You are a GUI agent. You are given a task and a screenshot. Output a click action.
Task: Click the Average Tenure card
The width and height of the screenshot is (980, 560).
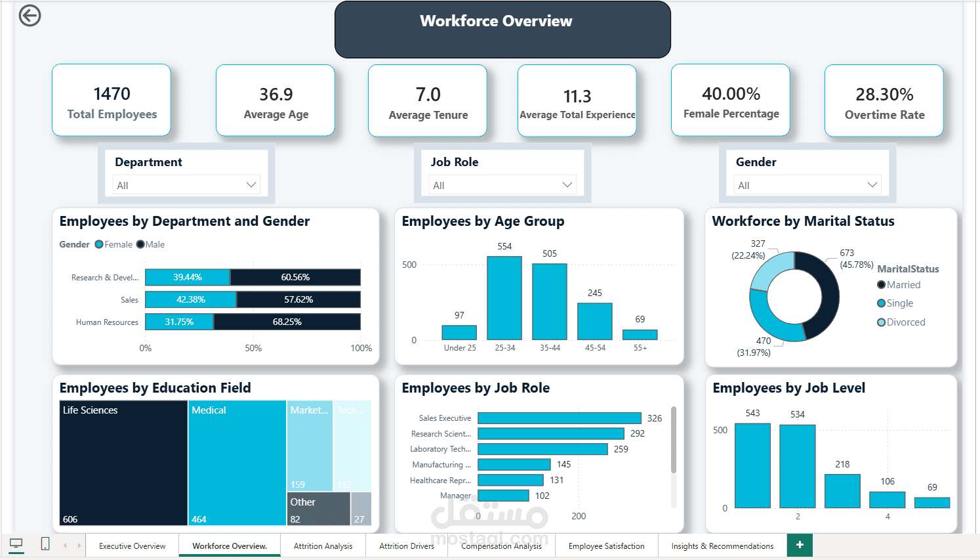click(428, 100)
